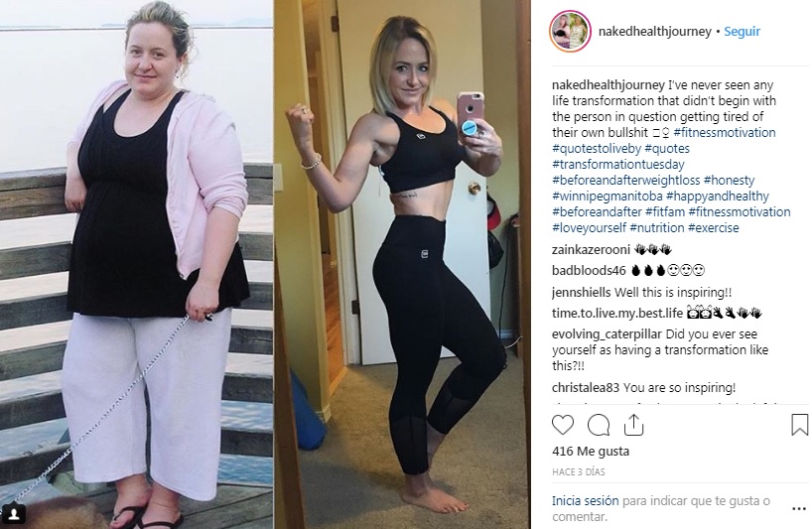Like the post with the heart icon
The height and width of the screenshot is (529, 812).
point(563,425)
